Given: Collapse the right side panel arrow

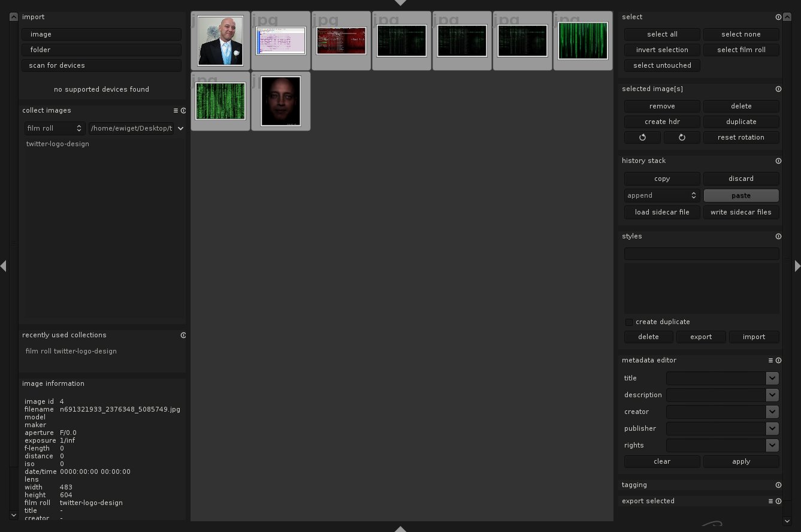Looking at the screenshot, I should point(797,265).
